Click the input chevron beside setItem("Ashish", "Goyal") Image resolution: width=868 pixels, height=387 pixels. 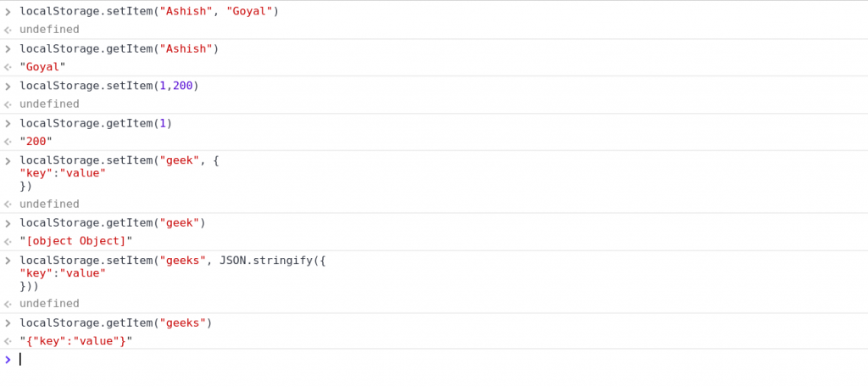(8, 12)
